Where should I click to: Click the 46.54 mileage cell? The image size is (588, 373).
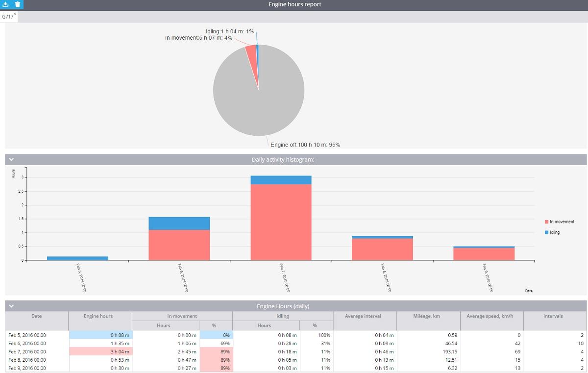point(428,344)
